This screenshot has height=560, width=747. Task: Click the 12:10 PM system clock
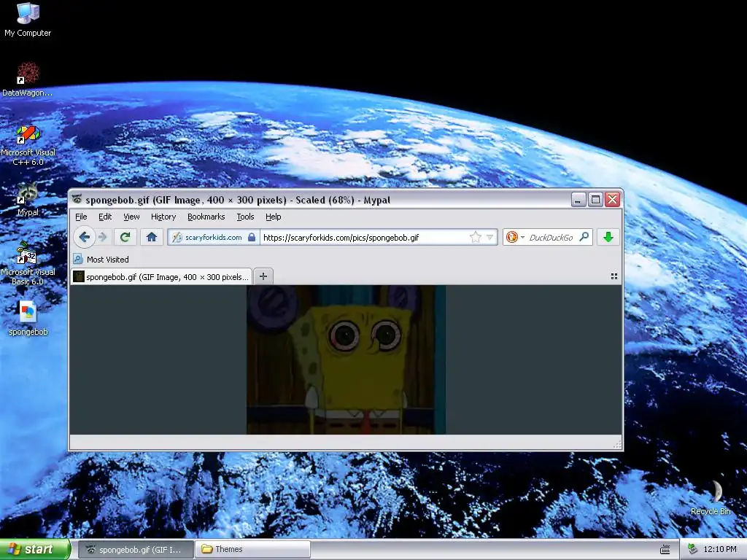(x=720, y=550)
